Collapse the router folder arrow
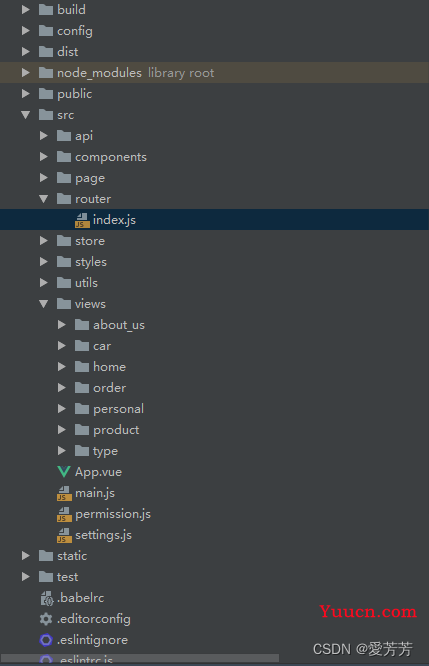 click(43, 199)
